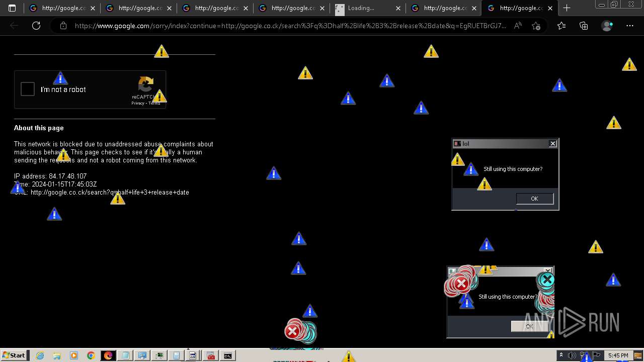
Task: Open the Windows Start menu
Action: tap(14, 355)
